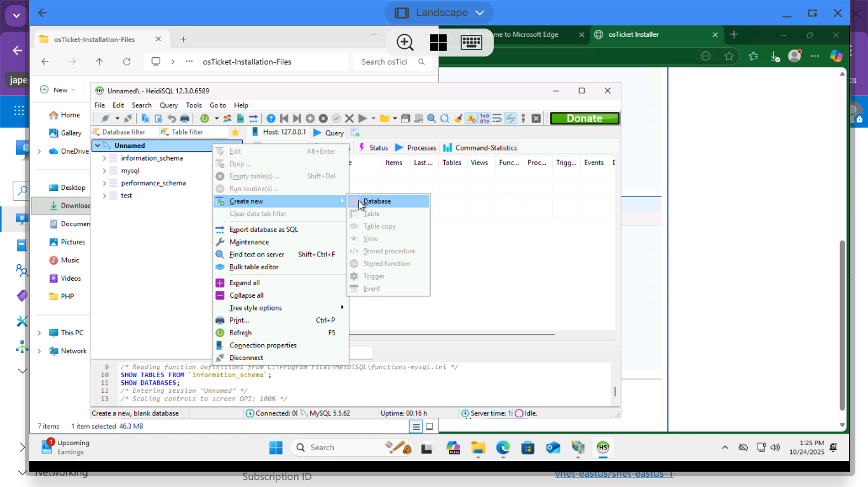Click the Find magnifier toolbar icon
Screen dimensions: 868x487
point(431,118)
